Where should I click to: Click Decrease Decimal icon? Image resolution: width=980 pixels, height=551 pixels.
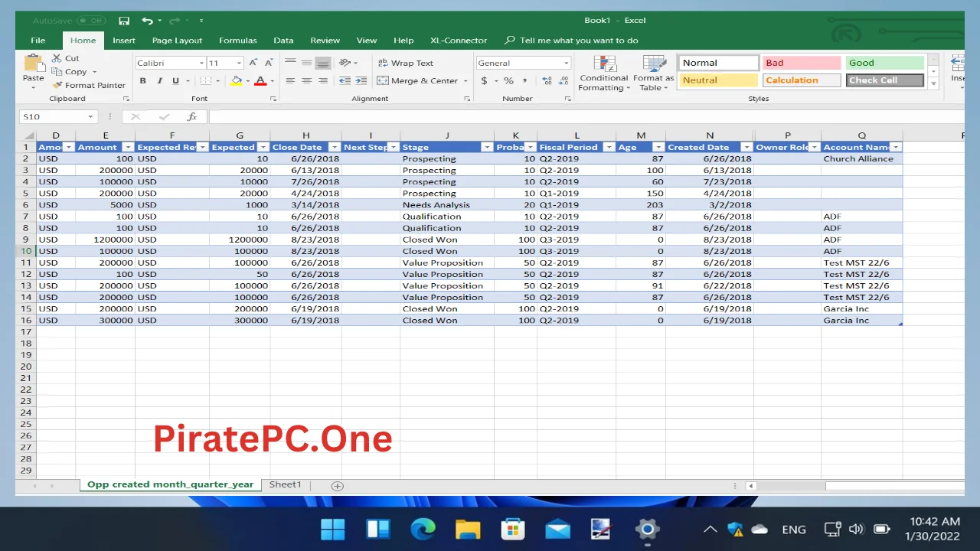563,80
